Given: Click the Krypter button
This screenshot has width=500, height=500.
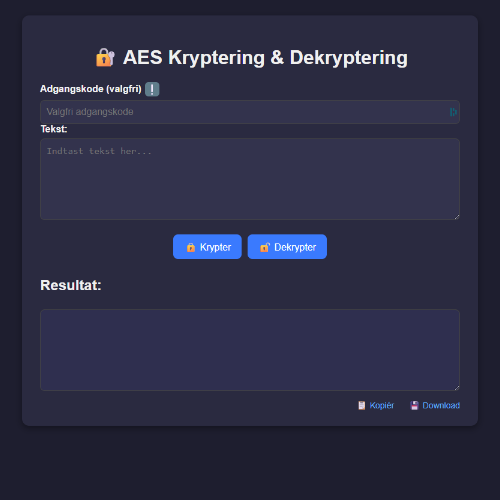Looking at the screenshot, I should coord(207,247).
